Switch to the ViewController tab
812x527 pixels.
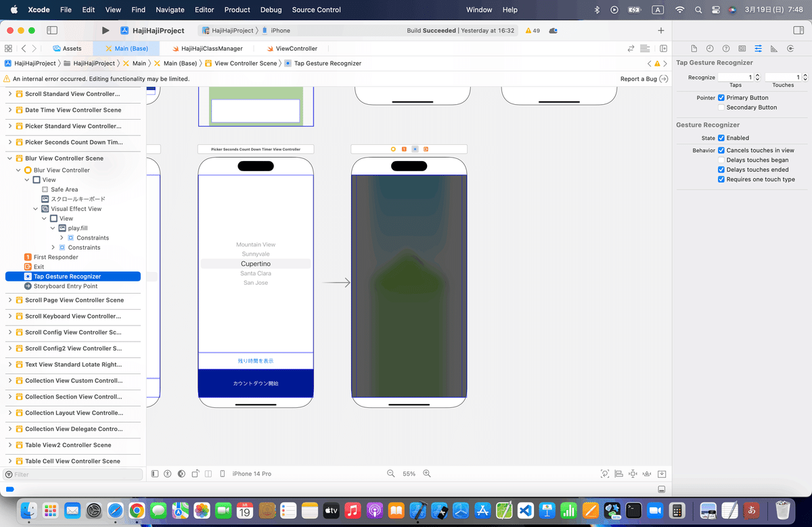[292, 49]
